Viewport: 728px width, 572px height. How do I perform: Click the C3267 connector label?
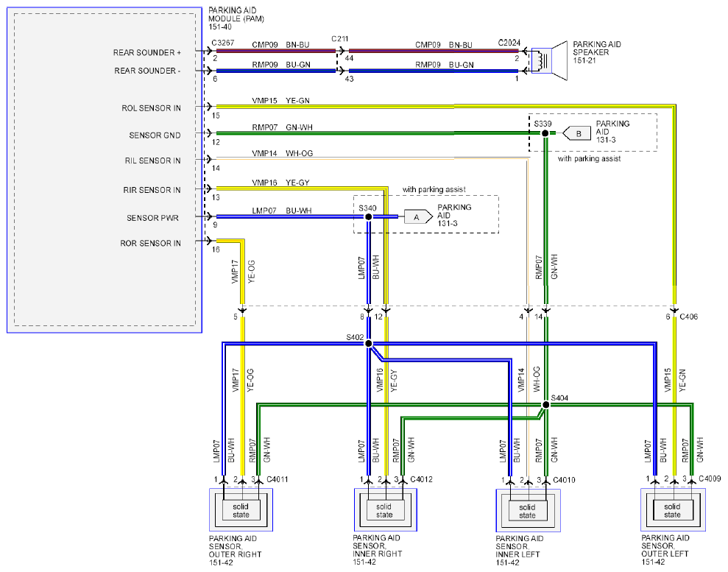click(x=223, y=43)
